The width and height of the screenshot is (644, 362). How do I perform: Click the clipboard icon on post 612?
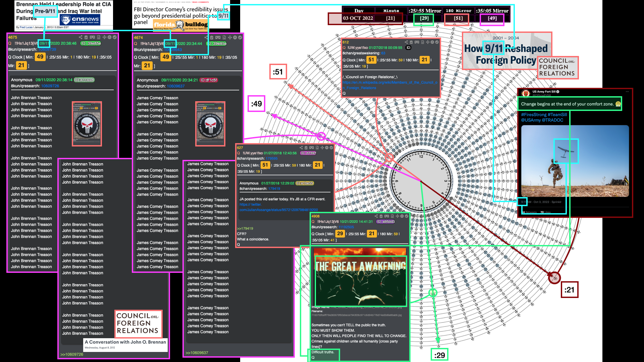[411, 42]
